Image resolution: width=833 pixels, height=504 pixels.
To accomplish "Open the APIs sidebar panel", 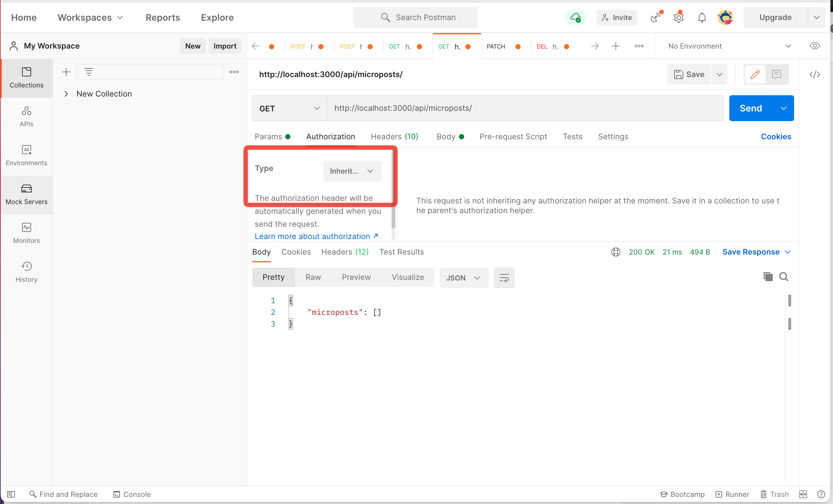I will (x=26, y=116).
